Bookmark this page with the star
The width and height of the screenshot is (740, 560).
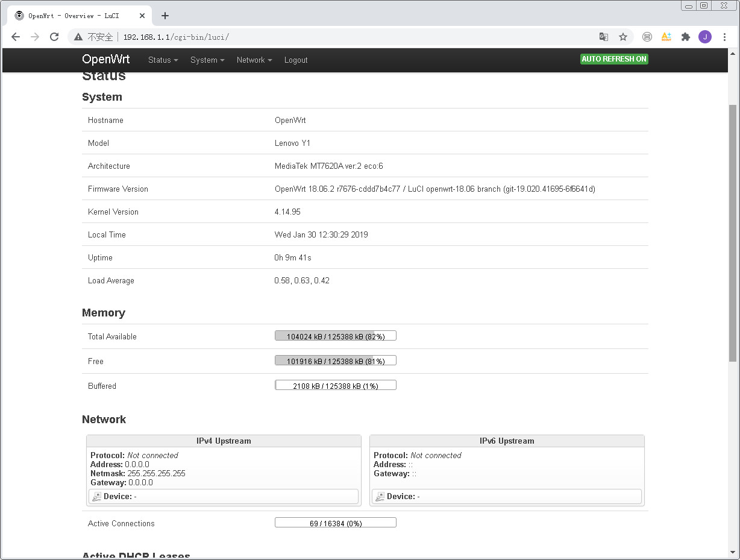[623, 37]
